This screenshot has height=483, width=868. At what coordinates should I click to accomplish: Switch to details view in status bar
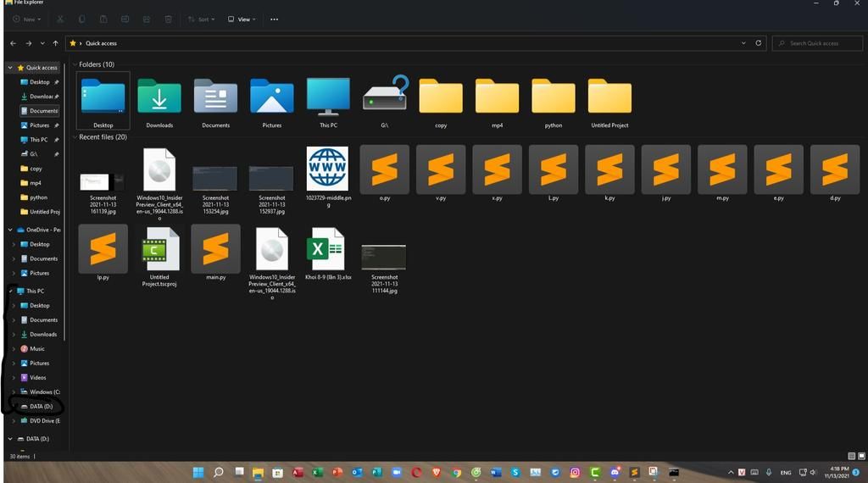pyautogui.click(x=851, y=457)
